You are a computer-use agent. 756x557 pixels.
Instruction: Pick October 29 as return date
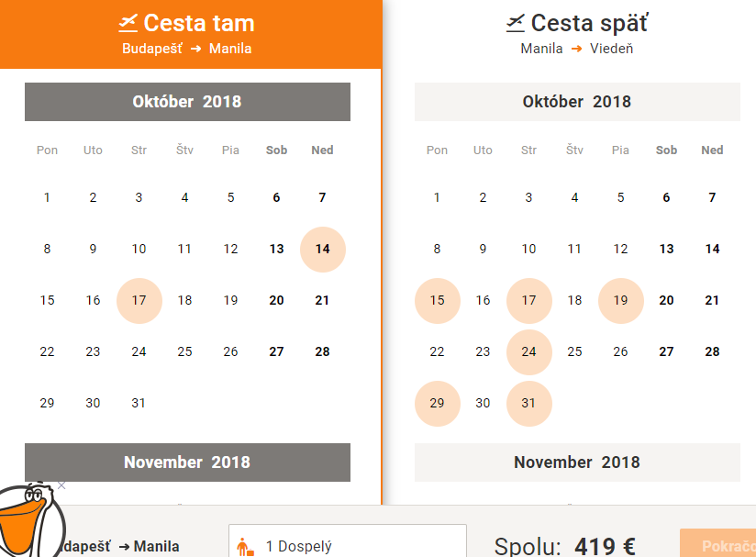coord(438,404)
